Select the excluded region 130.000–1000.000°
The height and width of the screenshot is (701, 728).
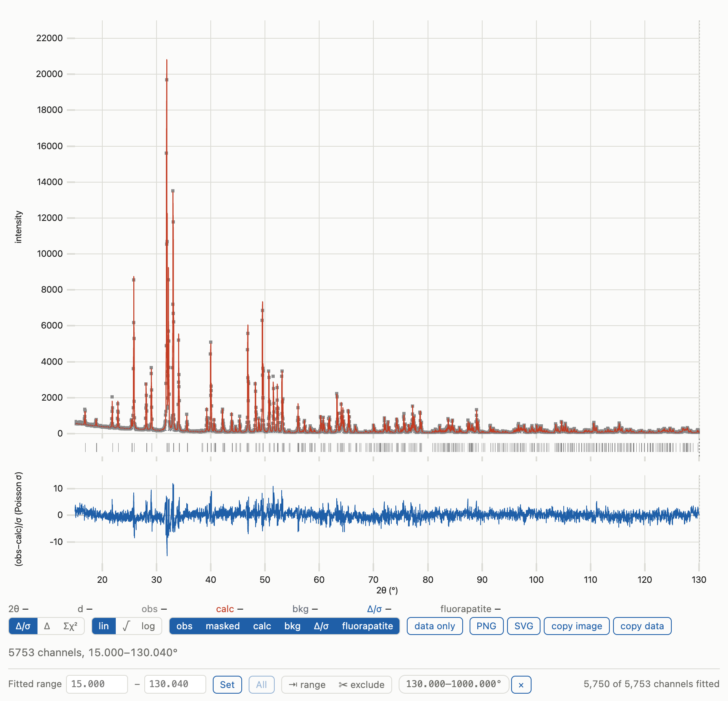(454, 684)
